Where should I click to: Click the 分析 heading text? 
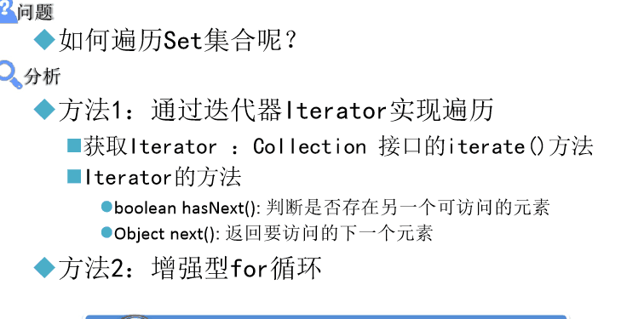(42, 77)
